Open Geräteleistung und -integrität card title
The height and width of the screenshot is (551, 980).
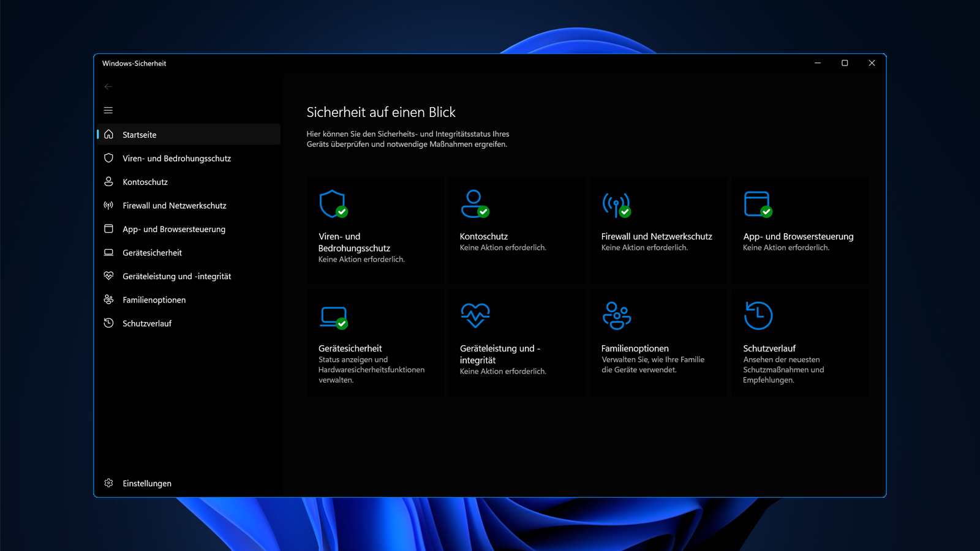click(500, 354)
